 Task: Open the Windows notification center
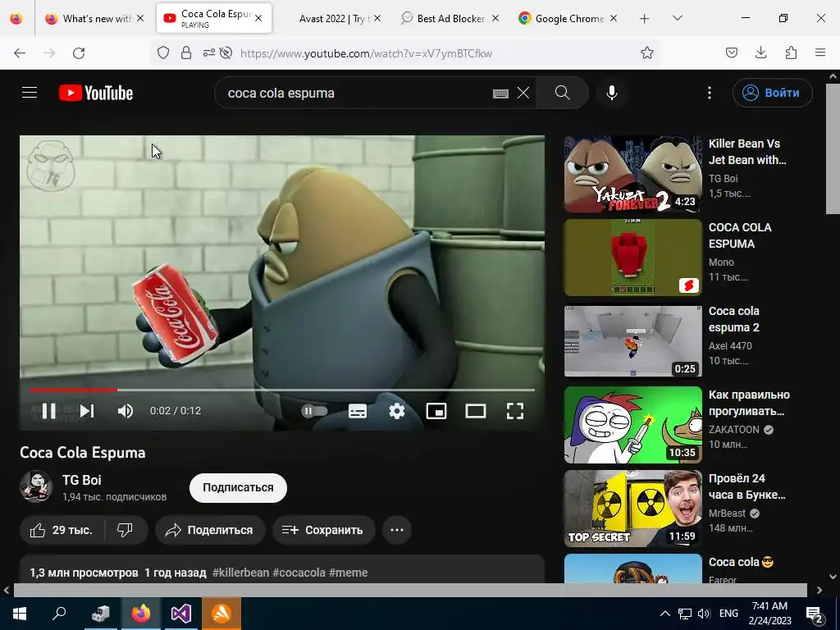pos(815,614)
